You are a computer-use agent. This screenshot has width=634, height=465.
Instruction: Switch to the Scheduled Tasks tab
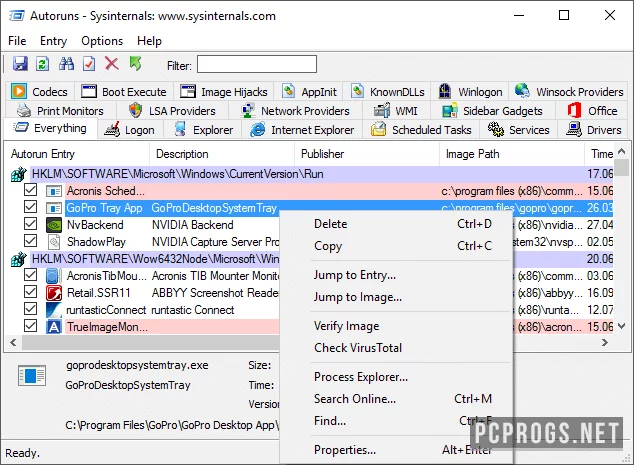click(421, 130)
